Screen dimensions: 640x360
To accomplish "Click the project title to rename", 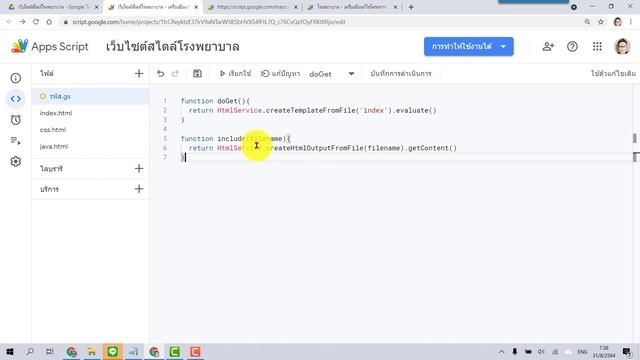I will [173, 47].
